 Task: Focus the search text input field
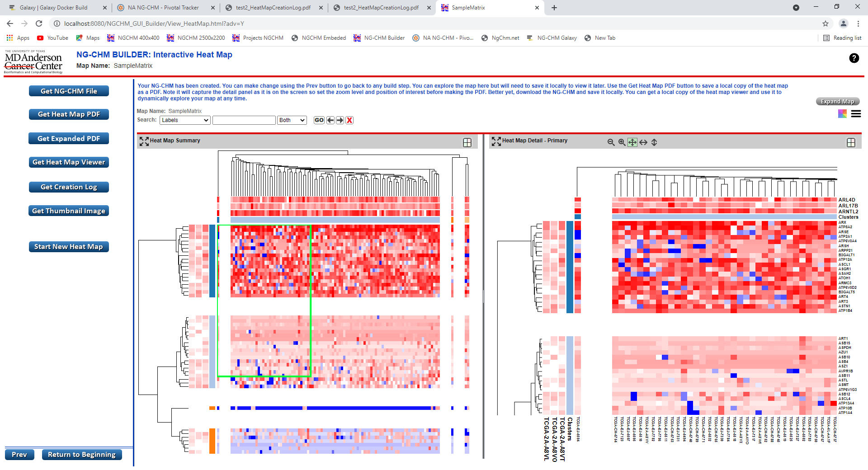244,120
